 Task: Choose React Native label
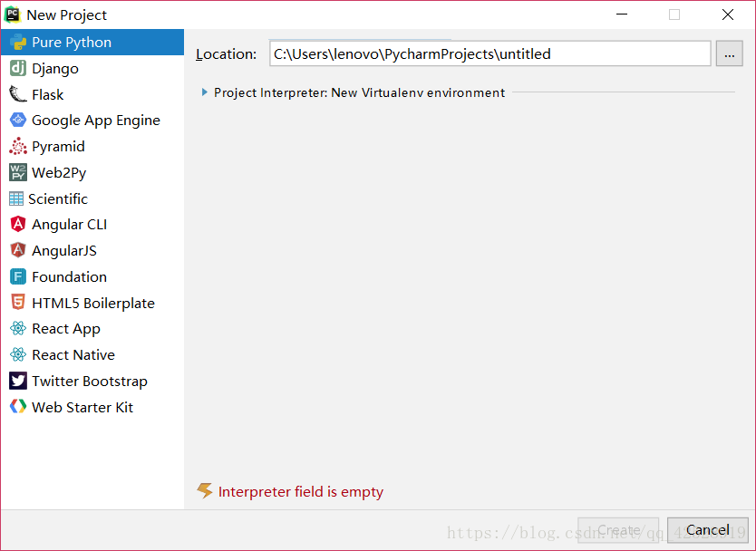(73, 355)
